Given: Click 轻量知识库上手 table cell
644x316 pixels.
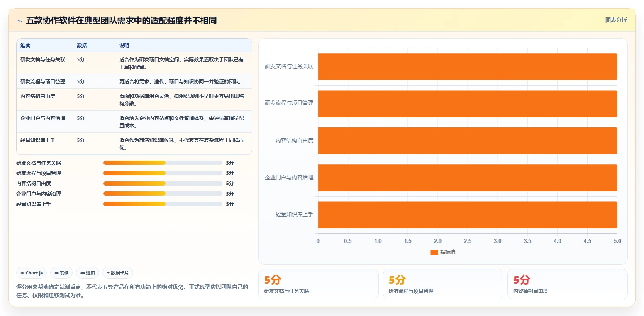Looking at the screenshot, I should [38, 140].
